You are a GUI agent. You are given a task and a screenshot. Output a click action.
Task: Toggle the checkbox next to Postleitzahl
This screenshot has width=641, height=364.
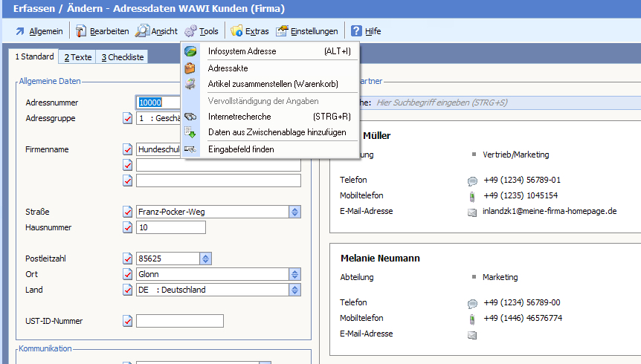(127, 259)
